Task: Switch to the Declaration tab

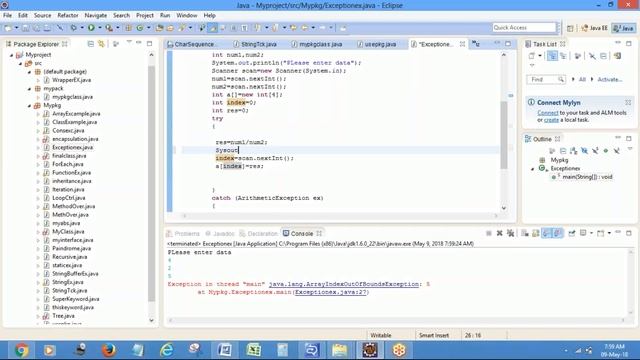Action: [258, 233]
